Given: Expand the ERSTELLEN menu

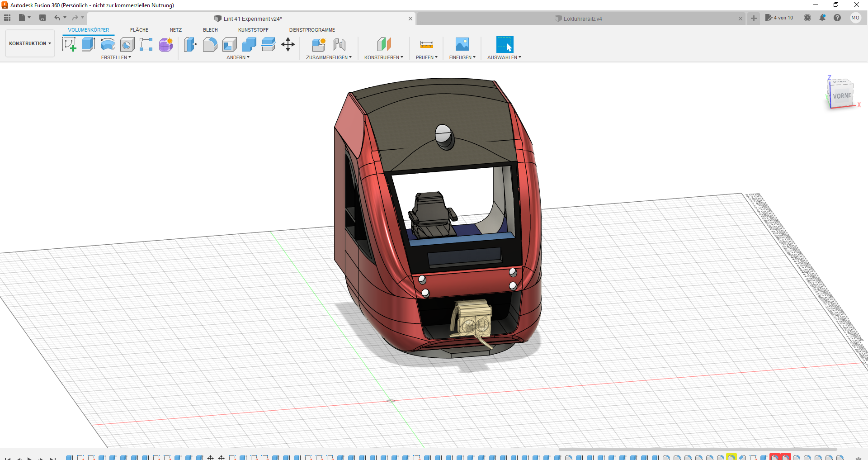Looking at the screenshot, I should (116, 57).
